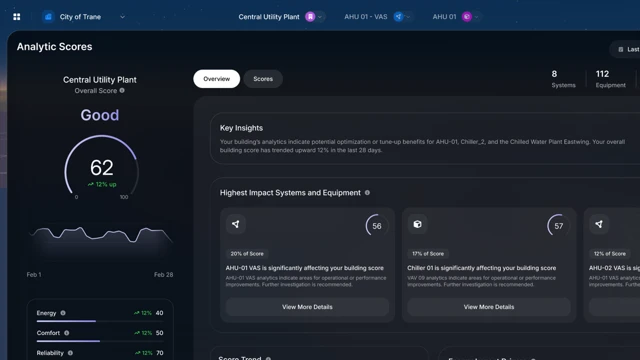Screen dimensions: 640x360
Task: Click the Reliability info icon
Action: pyautogui.click(x=70, y=353)
